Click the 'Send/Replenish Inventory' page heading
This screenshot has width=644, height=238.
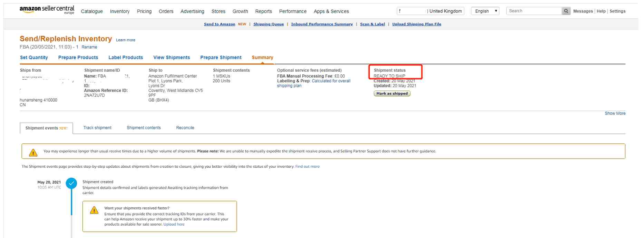coord(66,39)
